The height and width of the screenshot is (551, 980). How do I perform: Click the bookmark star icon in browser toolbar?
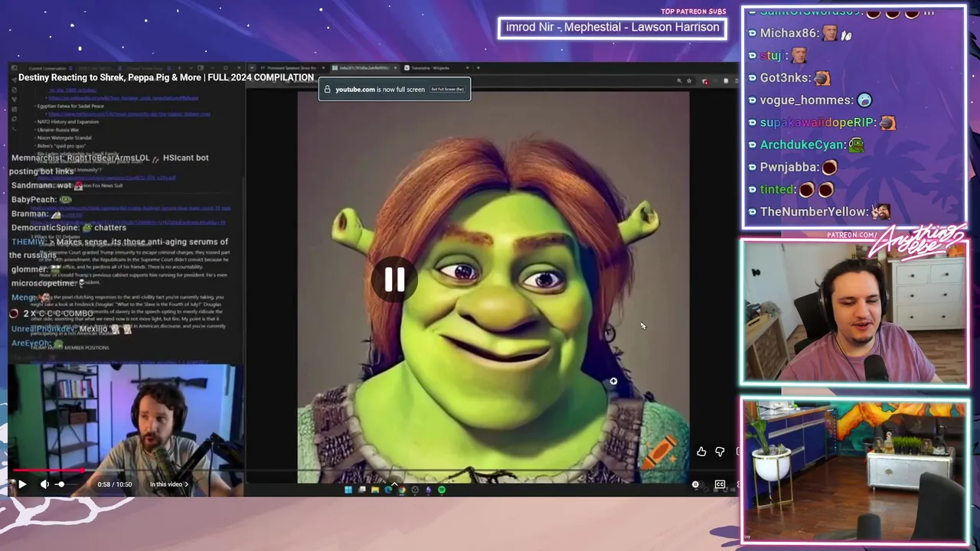(x=689, y=80)
